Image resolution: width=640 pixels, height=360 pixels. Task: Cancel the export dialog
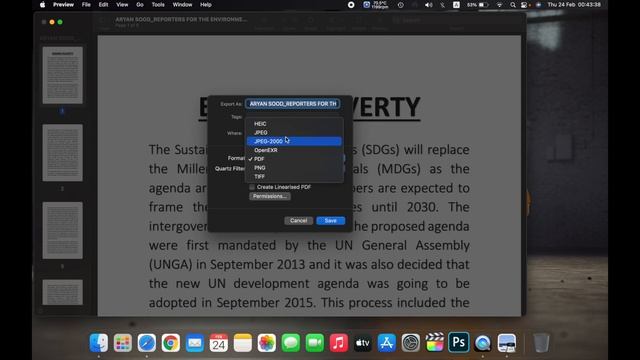pos(298,220)
